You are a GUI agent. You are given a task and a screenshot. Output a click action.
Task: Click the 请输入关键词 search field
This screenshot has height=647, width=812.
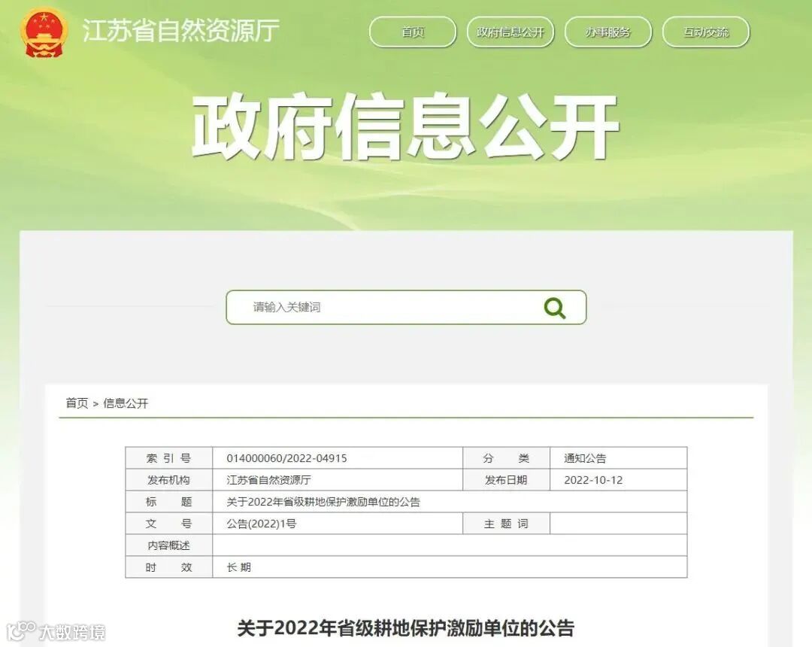pyautogui.click(x=406, y=307)
